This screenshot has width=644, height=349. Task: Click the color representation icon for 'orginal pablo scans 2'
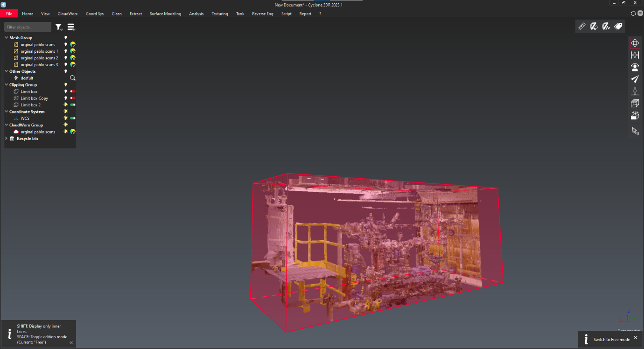[x=73, y=58]
